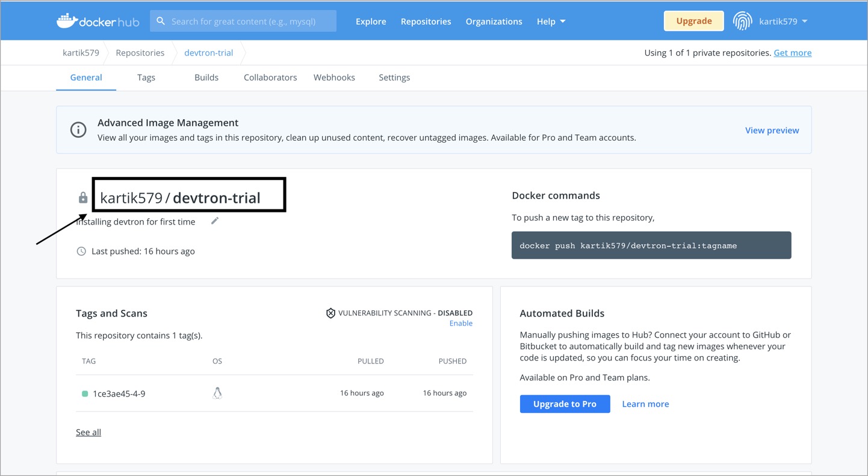Switch to the Tags tab

pos(146,78)
